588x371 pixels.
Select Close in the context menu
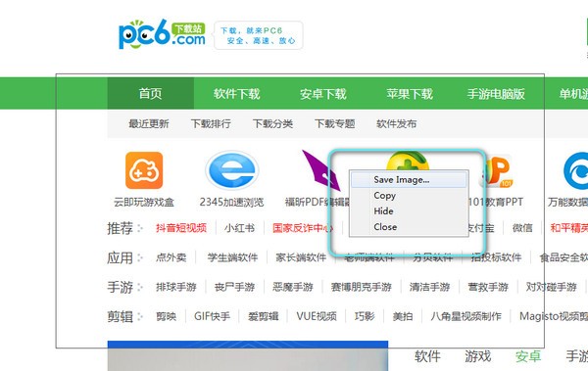click(409, 227)
